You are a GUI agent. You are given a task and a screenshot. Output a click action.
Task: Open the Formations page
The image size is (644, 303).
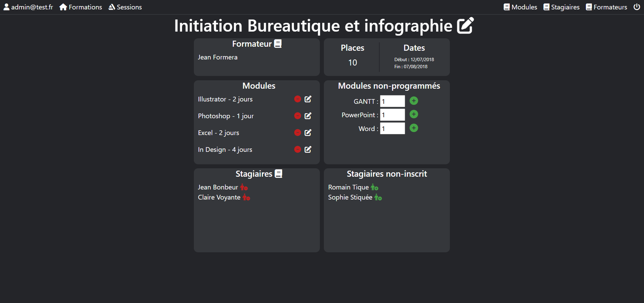tap(80, 7)
